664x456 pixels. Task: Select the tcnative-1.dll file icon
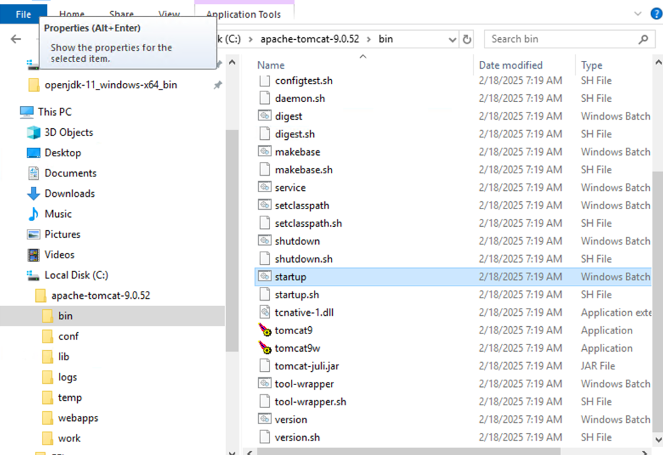265,312
